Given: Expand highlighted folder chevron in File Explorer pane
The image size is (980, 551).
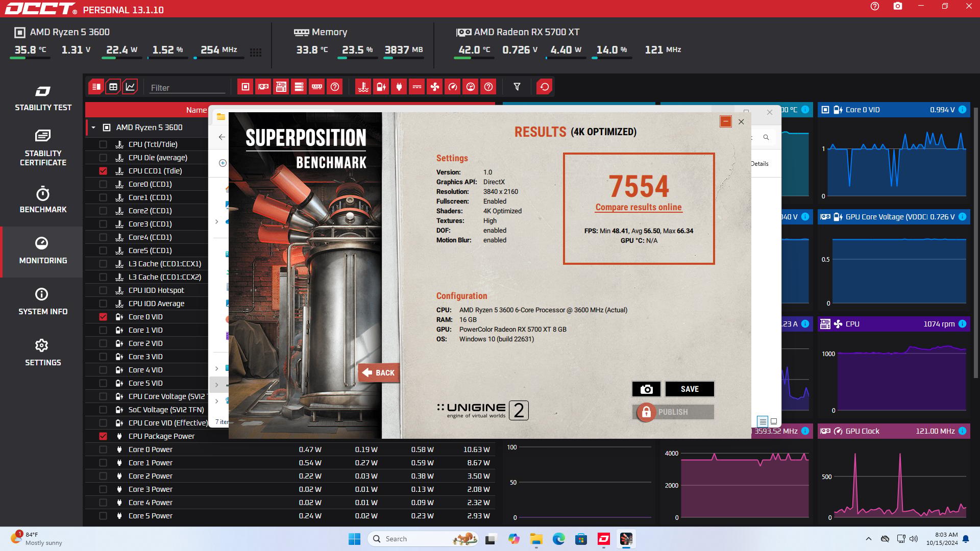Looking at the screenshot, I should pyautogui.click(x=216, y=385).
